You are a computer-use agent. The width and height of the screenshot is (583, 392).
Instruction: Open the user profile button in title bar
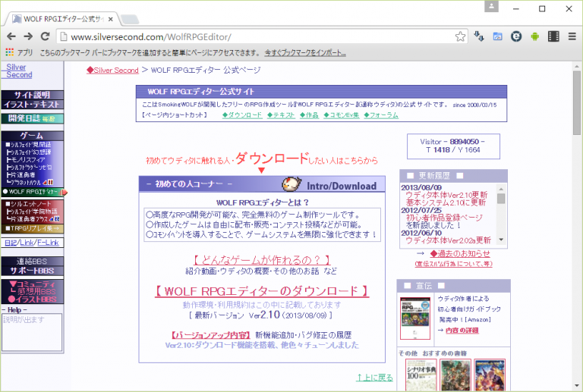click(491, 6)
